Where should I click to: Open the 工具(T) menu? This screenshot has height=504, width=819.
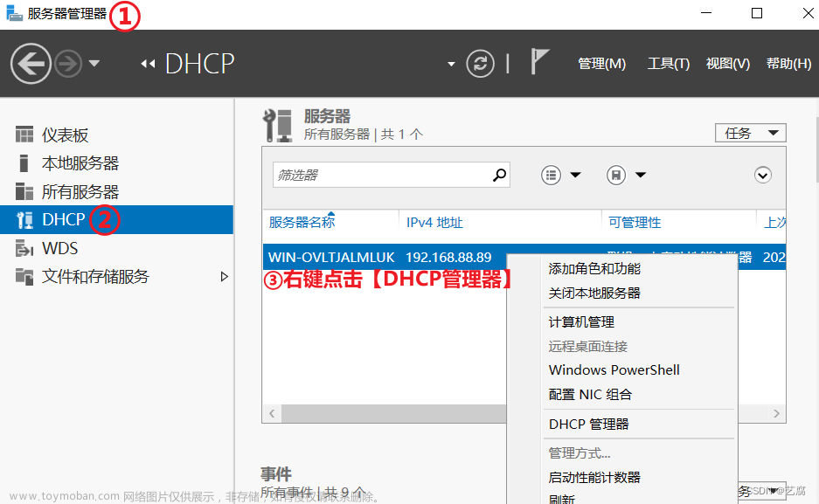pyautogui.click(x=669, y=64)
